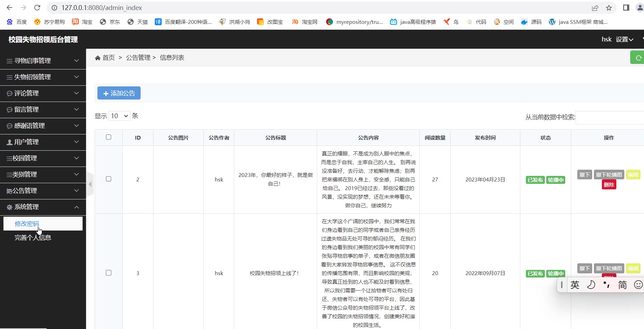The width and height of the screenshot is (644, 329).
Task: Click the browser reload page icon
Action: pos(37,8)
